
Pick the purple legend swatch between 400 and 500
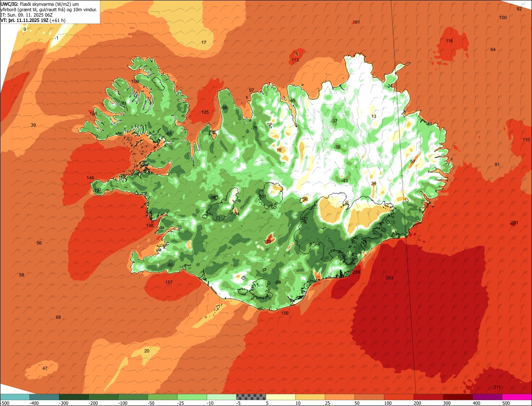click(x=488, y=397)
